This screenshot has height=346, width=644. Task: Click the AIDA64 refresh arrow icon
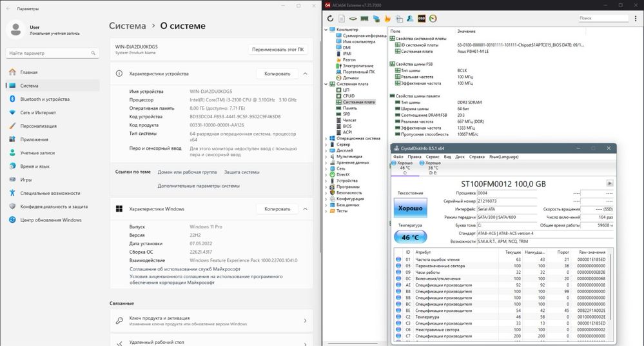[x=330, y=19]
